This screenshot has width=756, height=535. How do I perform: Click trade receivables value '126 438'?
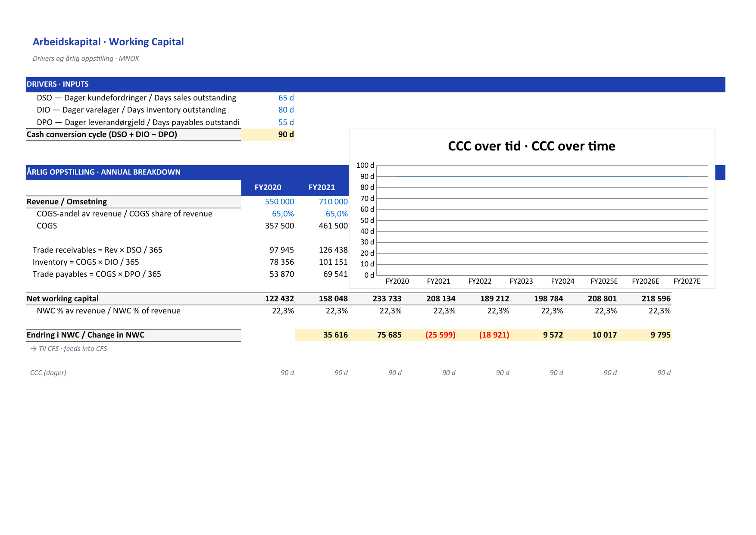(333, 250)
